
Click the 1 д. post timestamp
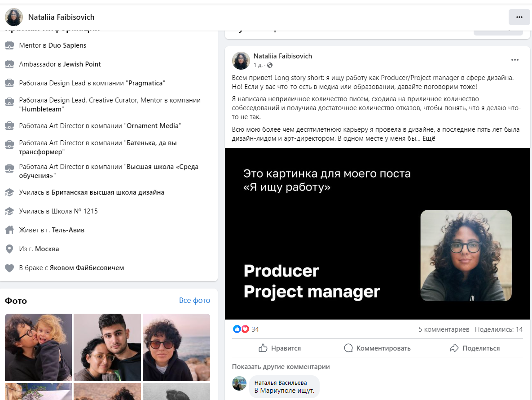point(258,65)
